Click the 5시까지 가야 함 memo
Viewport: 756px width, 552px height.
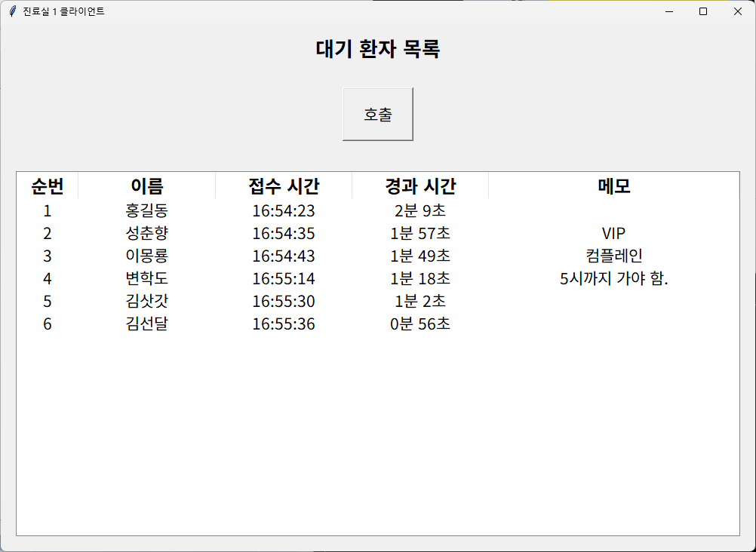[x=613, y=279]
